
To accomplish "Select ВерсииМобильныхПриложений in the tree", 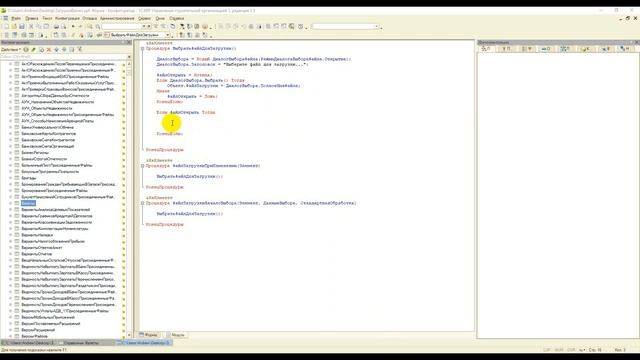I will (x=48, y=317).
